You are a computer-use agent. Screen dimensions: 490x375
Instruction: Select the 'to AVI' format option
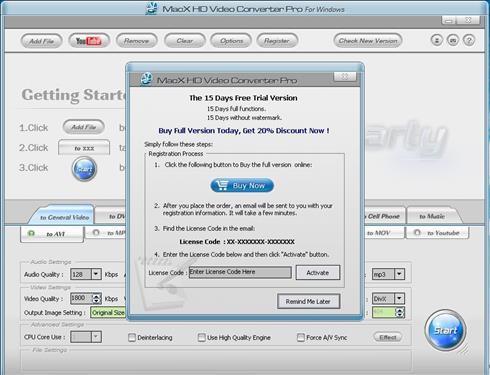(x=52, y=234)
